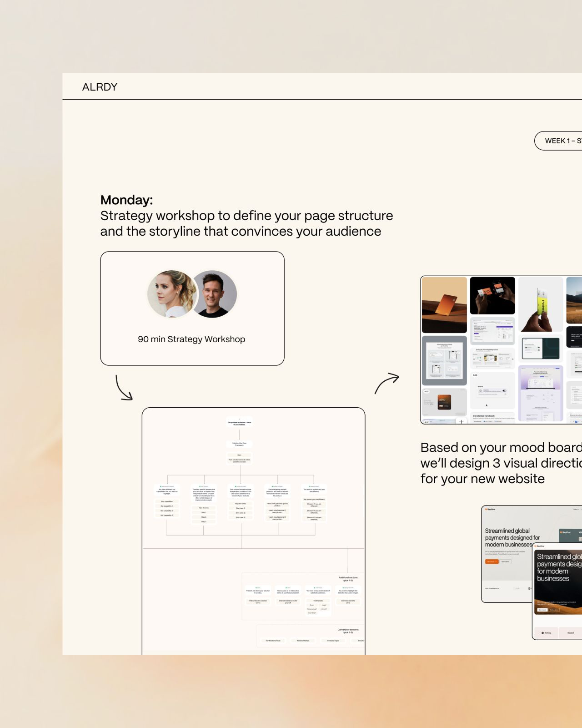Click the 90 min Strategy Workshop card label

(x=191, y=339)
